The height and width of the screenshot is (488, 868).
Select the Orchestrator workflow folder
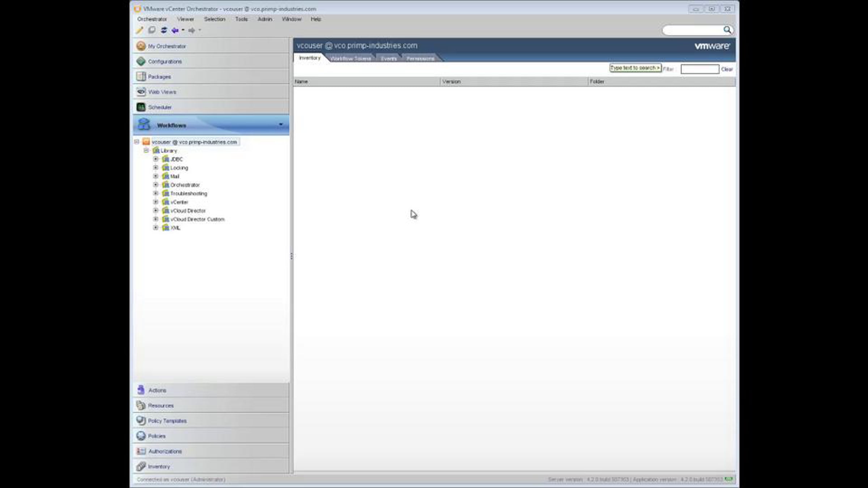point(185,185)
